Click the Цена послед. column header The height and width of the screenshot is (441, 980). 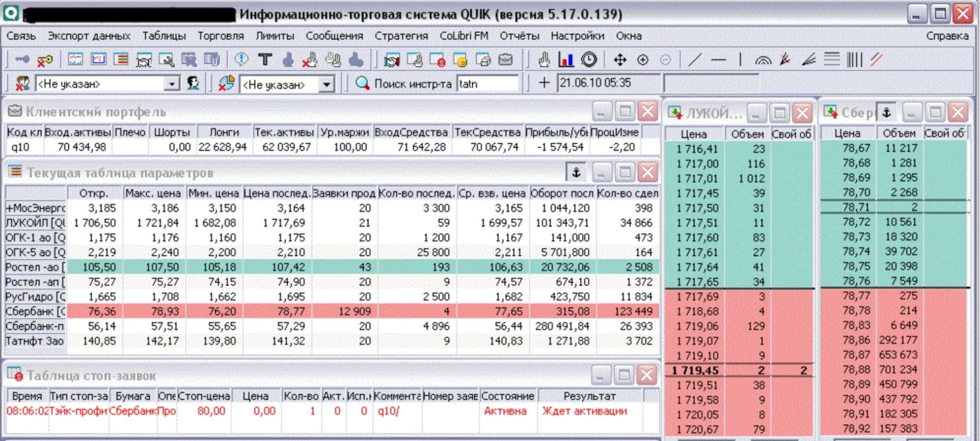coord(277,194)
